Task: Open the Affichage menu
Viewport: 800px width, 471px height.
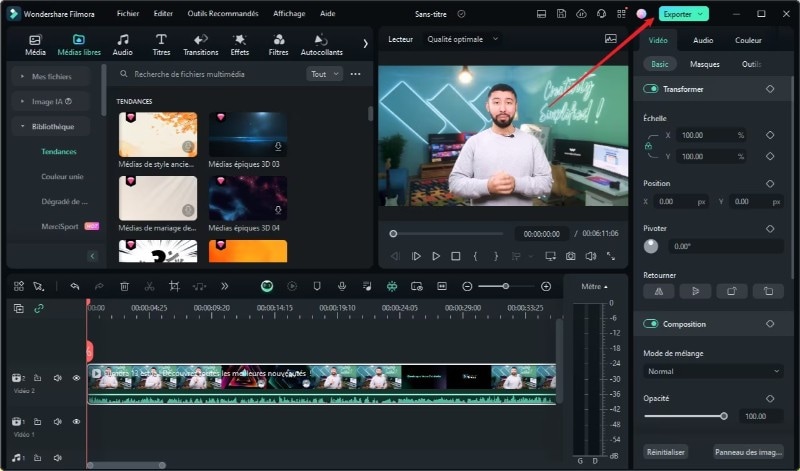Action: pos(289,14)
